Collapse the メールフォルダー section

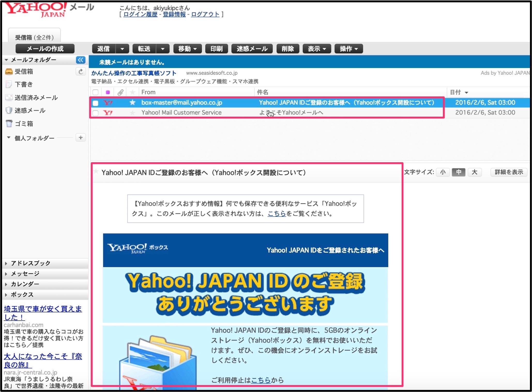pyautogui.click(x=6, y=60)
